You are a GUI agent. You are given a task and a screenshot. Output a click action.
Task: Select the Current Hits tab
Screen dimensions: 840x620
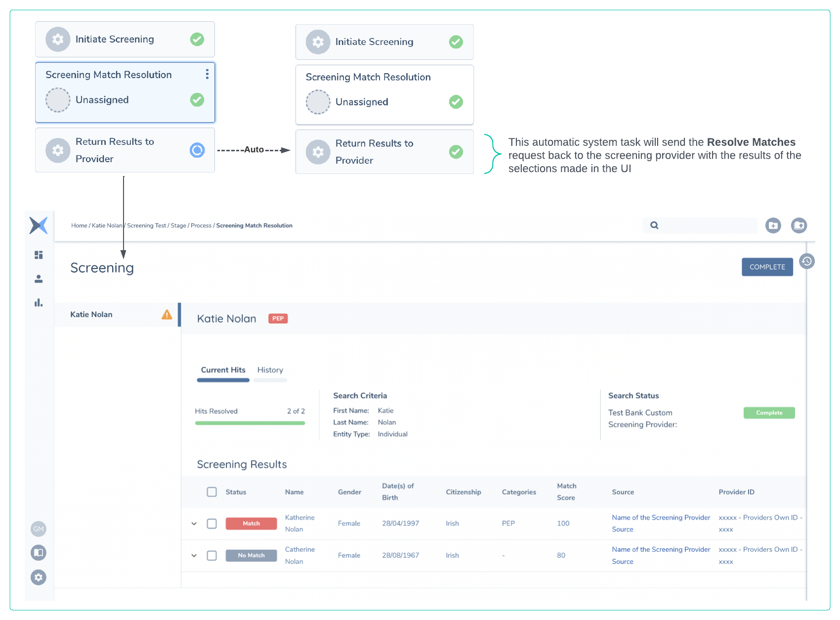(223, 370)
